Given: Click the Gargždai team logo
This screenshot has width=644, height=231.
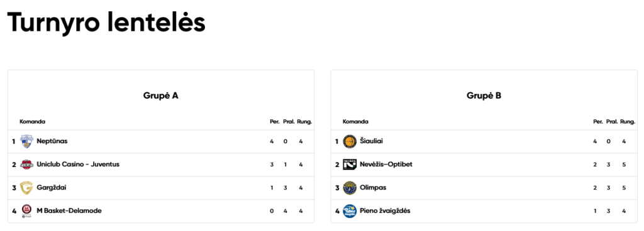Looking at the screenshot, I should (26, 188).
